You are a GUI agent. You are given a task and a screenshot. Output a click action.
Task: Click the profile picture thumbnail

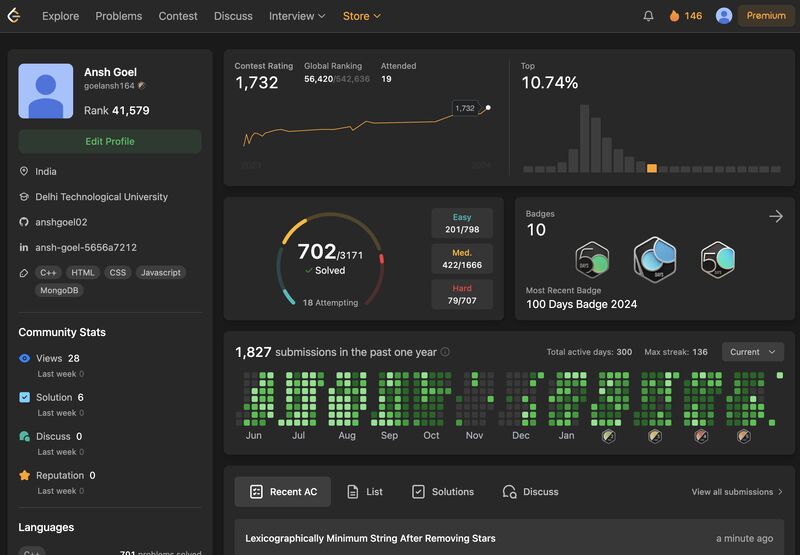click(x=46, y=91)
